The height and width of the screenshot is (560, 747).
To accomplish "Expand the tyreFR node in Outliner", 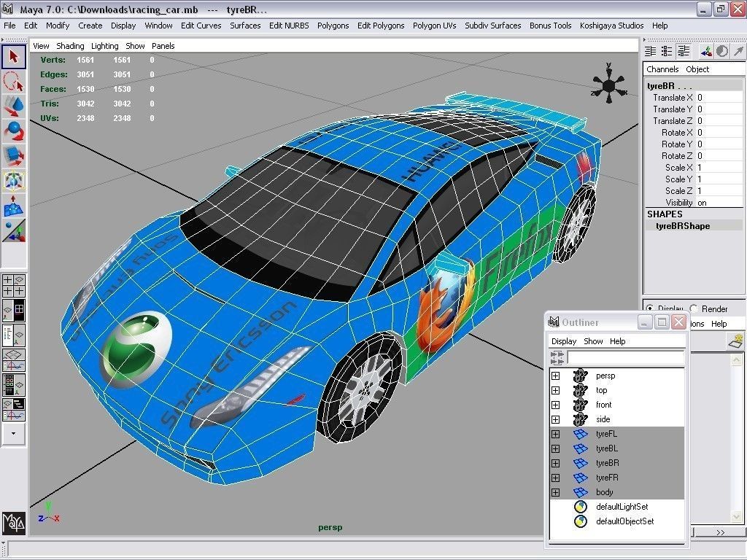I will pyautogui.click(x=555, y=478).
